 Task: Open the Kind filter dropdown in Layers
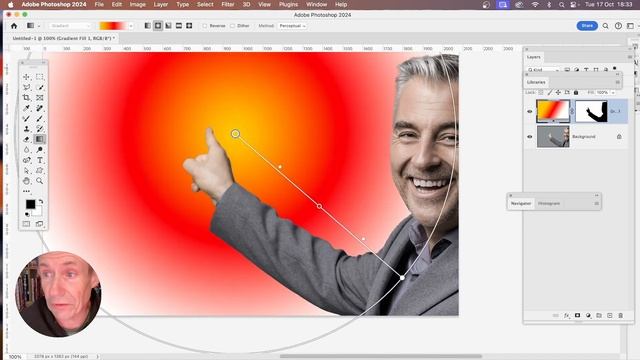[543, 70]
